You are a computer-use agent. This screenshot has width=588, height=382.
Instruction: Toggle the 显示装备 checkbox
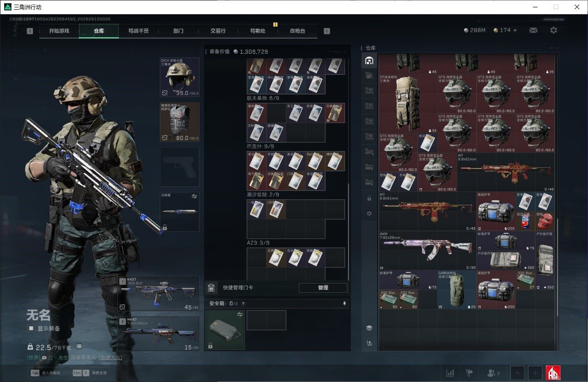[x=31, y=328]
